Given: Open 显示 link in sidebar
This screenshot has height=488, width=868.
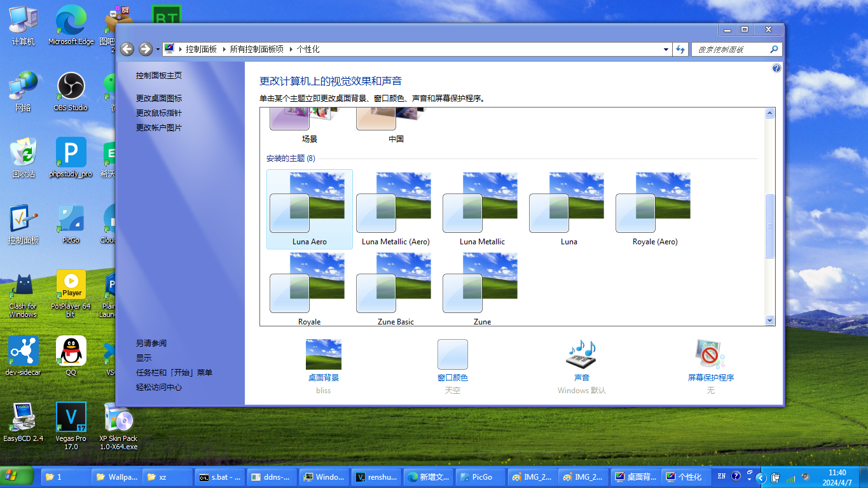Looking at the screenshot, I should pyautogui.click(x=143, y=358).
